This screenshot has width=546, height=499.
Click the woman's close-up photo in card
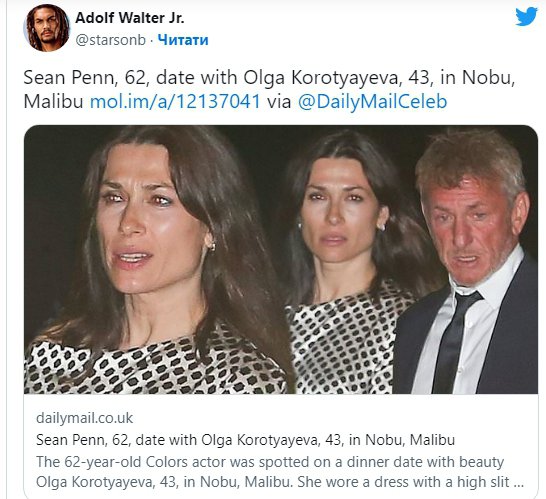coord(155,260)
